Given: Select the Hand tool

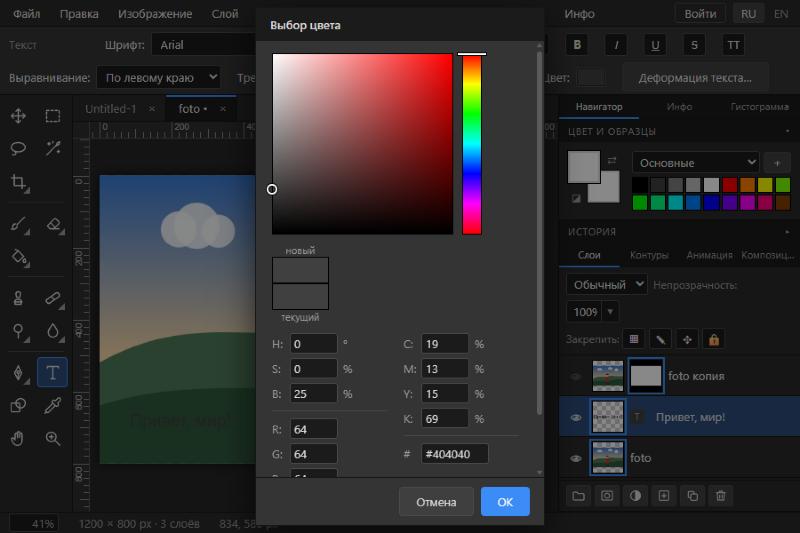Looking at the screenshot, I should tap(18, 438).
